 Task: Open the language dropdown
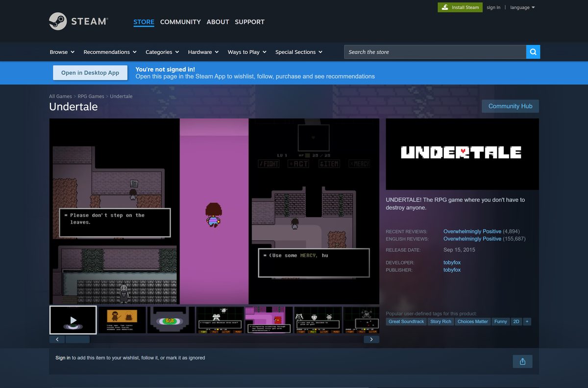tap(522, 7)
